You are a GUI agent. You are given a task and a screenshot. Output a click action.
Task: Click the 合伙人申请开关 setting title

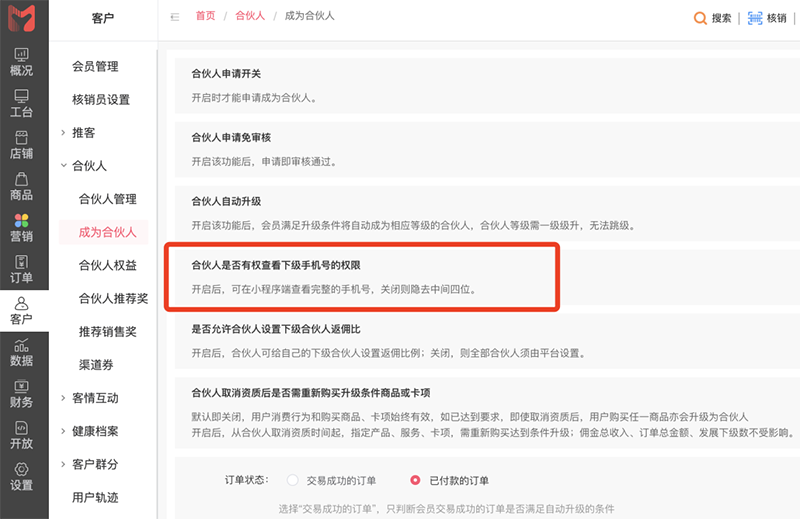click(x=226, y=74)
